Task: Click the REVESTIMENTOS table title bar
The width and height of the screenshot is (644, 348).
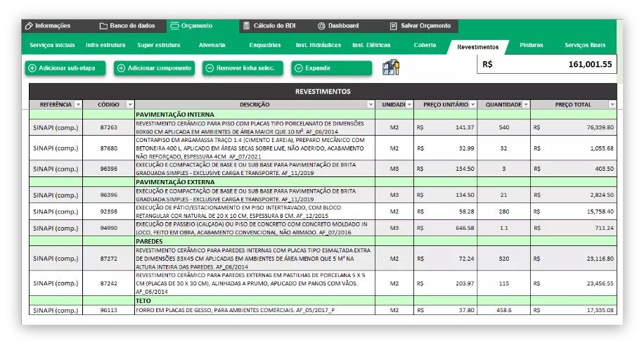Action: [x=323, y=91]
